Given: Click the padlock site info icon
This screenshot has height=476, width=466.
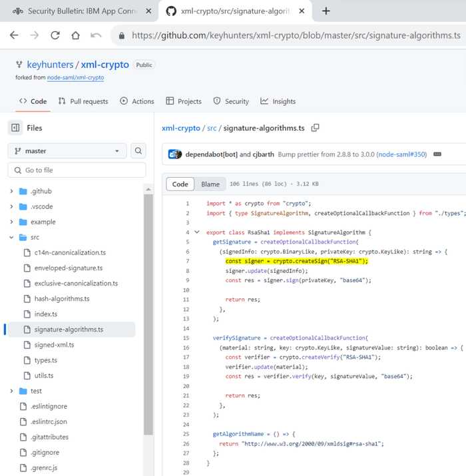Looking at the screenshot, I should point(122,35).
